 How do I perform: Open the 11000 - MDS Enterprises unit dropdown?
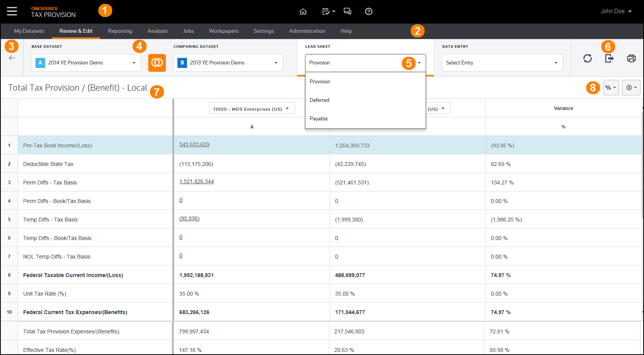(x=252, y=108)
